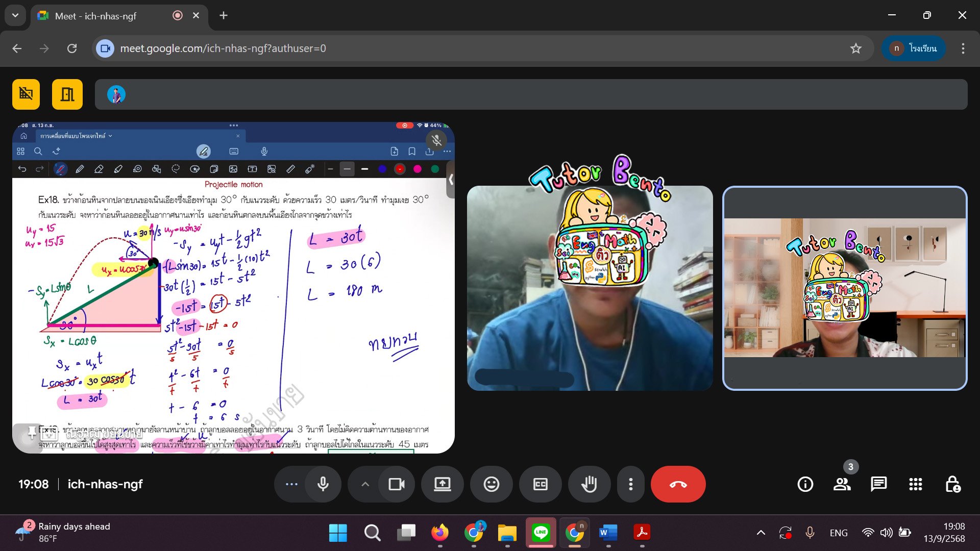Open the activities grid icon
980x551 pixels.
tap(915, 484)
